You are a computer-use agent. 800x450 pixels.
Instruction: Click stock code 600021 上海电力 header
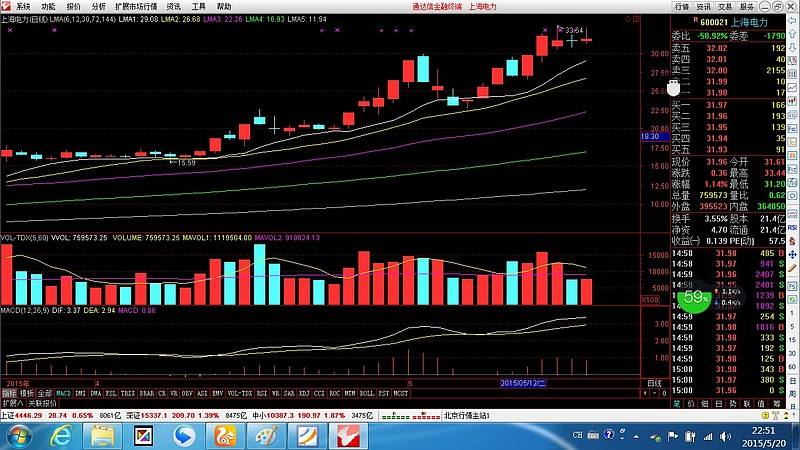pyautogui.click(x=733, y=22)
